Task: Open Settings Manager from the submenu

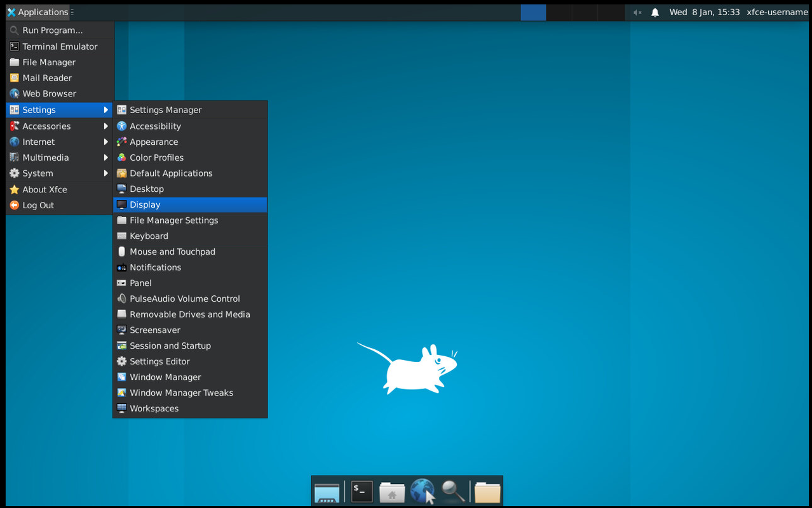Action: [x=190, y=110]
